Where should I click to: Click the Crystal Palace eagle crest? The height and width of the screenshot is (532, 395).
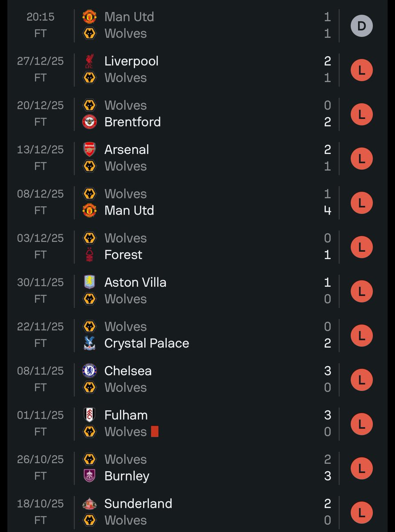(x=90, y=344)
